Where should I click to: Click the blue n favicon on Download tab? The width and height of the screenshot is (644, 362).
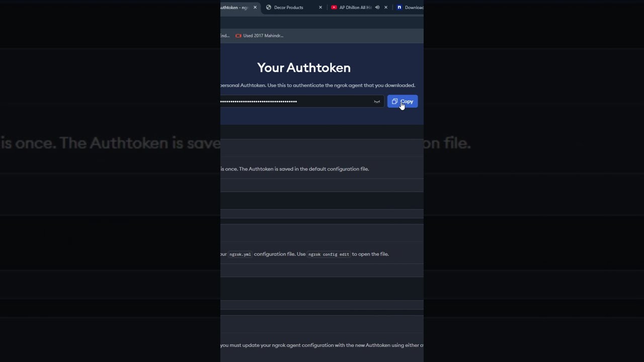[x=399, y=8]
